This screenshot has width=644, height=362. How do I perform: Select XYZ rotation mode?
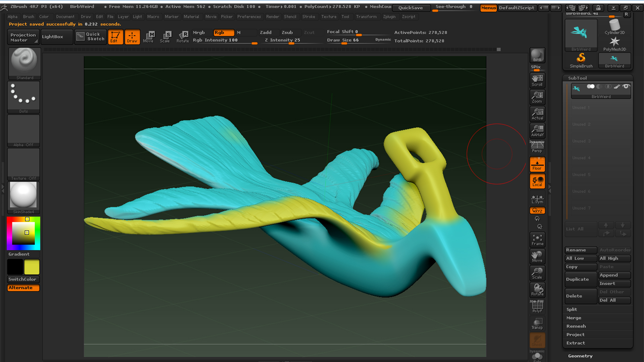[x=537, y=210]
